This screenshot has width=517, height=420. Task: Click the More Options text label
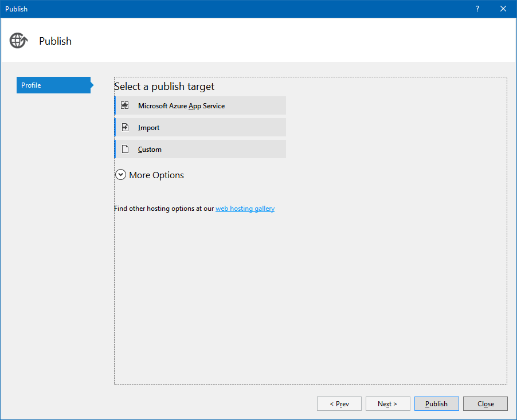point(156,175)
